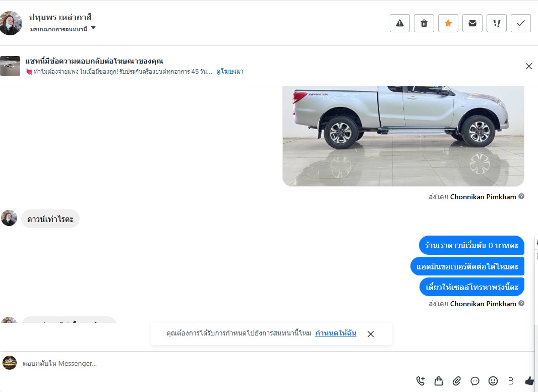538x392 pixels.
Task: Open the silver pickup truck photo
Action: (403, 136)
